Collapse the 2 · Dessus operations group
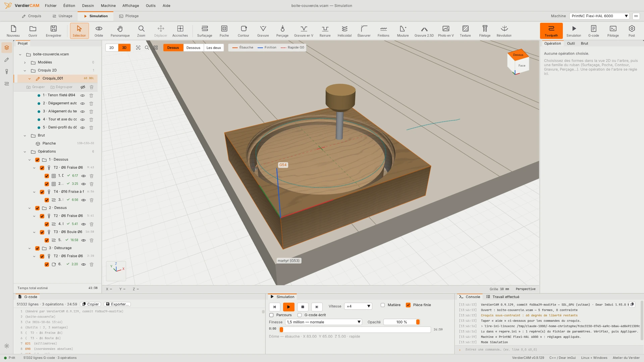This screenshot has width=644, height=362. click(30, 208)
